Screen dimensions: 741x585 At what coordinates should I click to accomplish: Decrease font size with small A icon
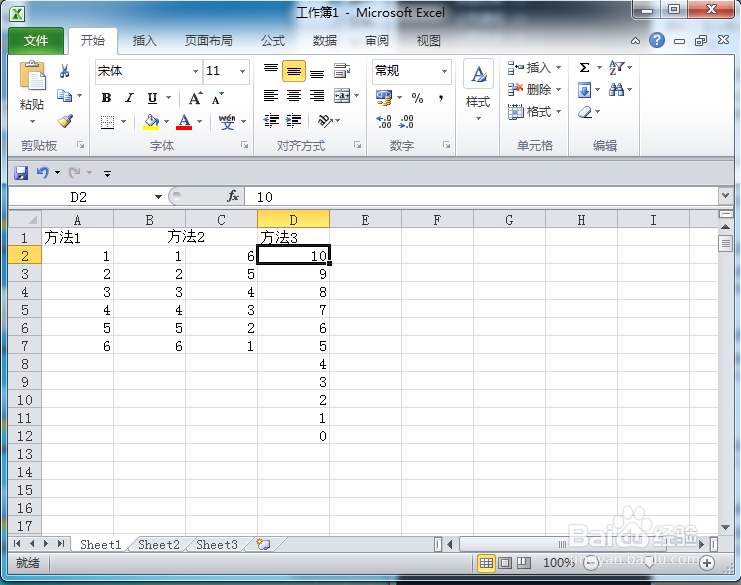pyautogui.click(x=218, y=98)
